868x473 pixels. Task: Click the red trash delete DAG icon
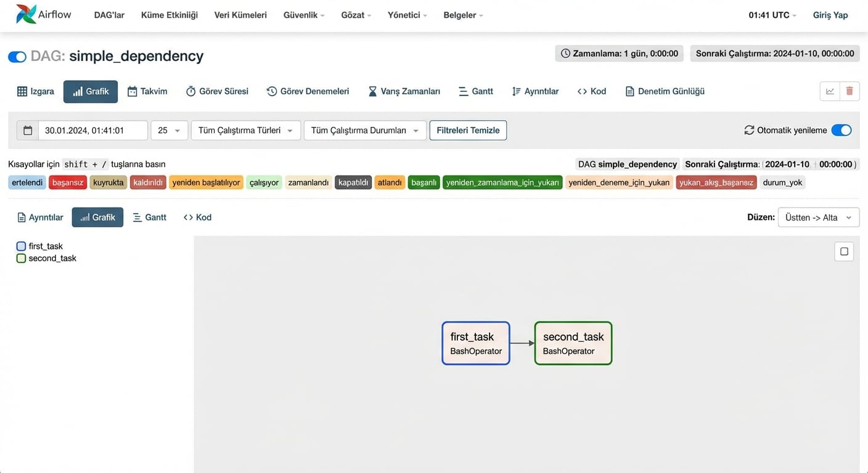click(x=850, y=91)
